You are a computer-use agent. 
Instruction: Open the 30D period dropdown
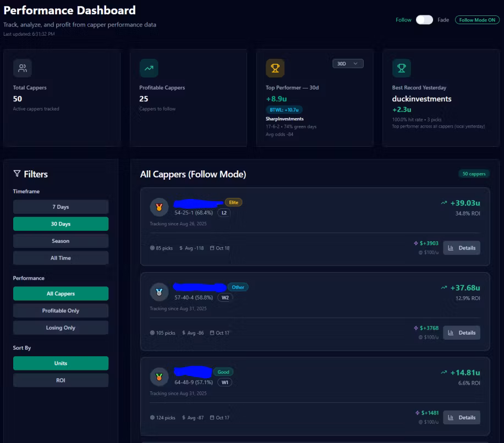[x=348, y=64]
